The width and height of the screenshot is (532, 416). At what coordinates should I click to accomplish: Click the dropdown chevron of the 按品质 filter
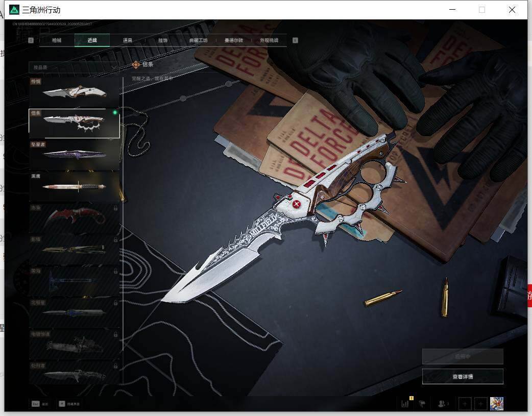114,67
